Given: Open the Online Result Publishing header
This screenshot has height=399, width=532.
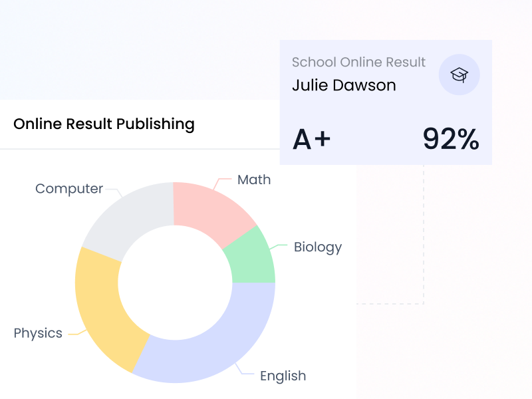Looking at the screenshot, I should 104,124.
